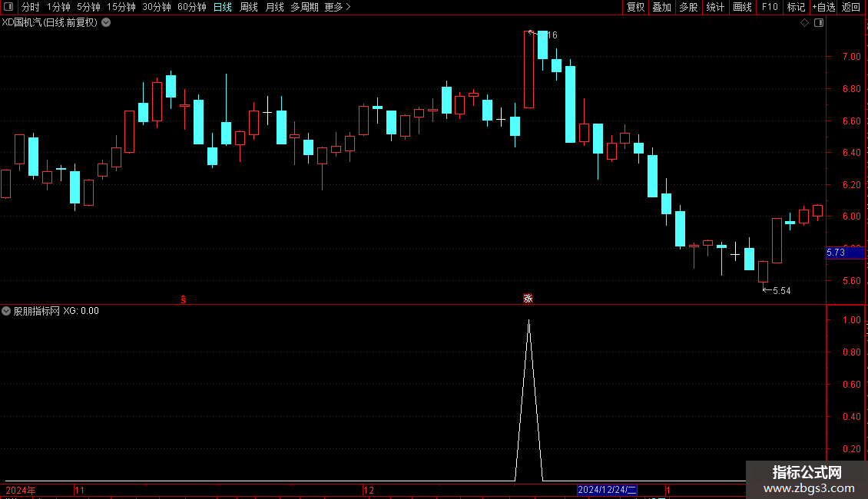Click the red S marker below the candles

(184, 299)
